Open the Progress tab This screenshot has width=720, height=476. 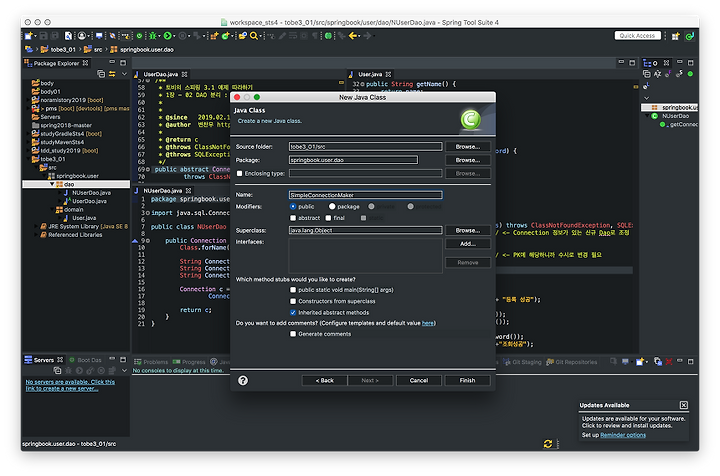[189, 362]
